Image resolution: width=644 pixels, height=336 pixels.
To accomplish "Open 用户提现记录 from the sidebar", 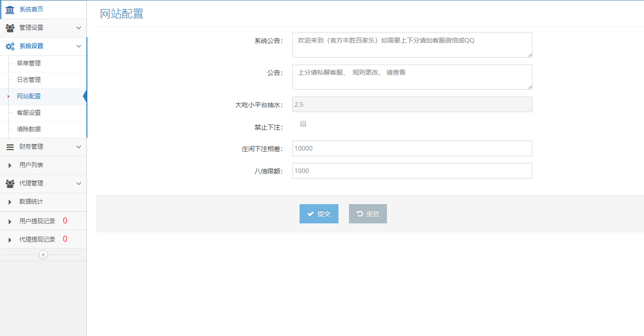I will click(37, 221).
